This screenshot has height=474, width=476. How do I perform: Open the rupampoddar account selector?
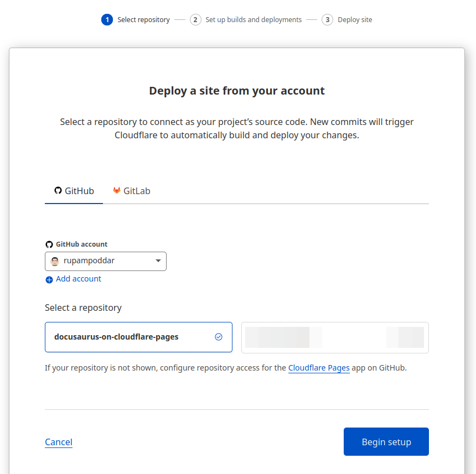tap(105, 261)
